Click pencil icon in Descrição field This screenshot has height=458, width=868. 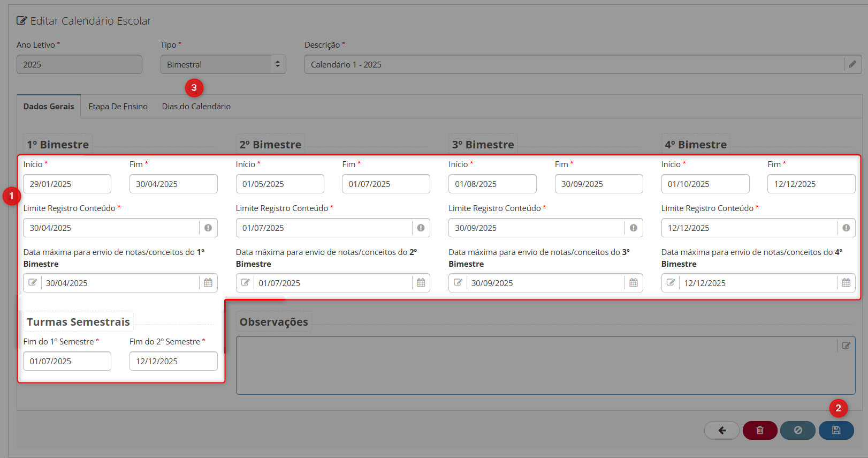[x=852, y=64]
